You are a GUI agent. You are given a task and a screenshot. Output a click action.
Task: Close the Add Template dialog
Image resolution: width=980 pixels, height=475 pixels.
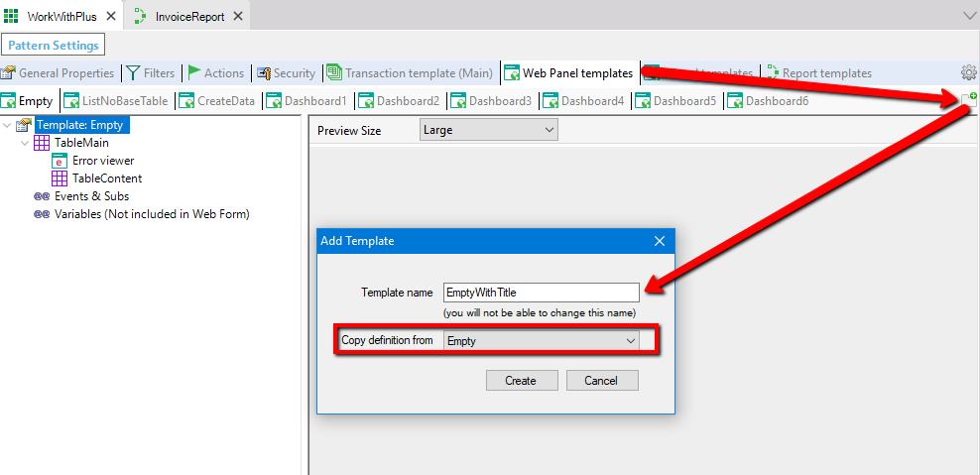coord(660,241)
